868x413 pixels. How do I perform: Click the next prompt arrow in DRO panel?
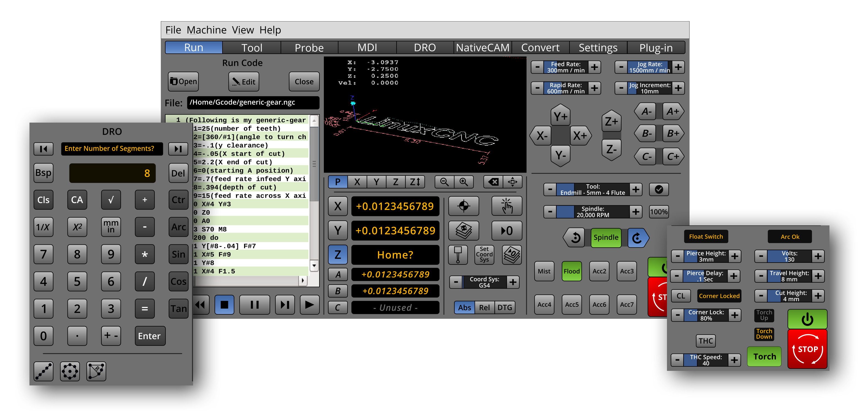click(x=178, y=149)
